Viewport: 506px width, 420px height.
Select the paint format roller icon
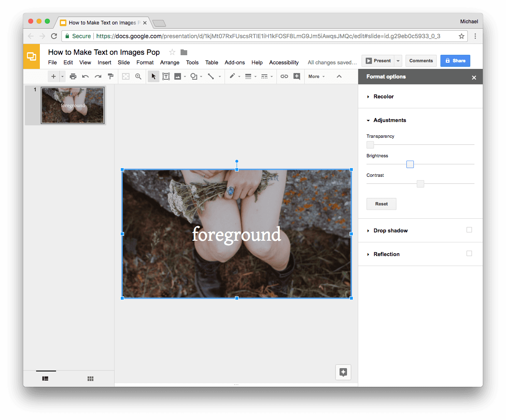[x=110, y=76]
